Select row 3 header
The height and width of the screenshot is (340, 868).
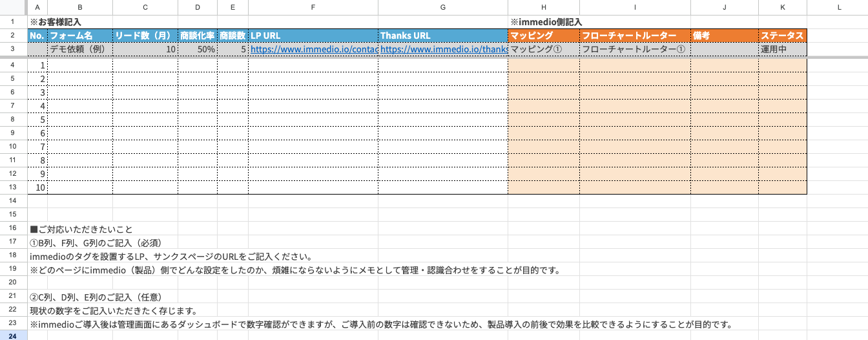[x=13, y=49]
